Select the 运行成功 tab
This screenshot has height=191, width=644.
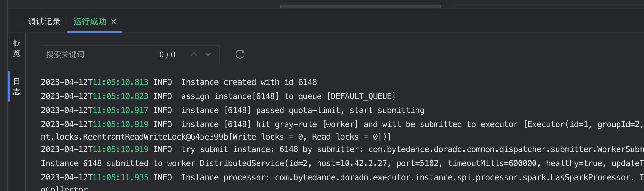click(90, 22)
